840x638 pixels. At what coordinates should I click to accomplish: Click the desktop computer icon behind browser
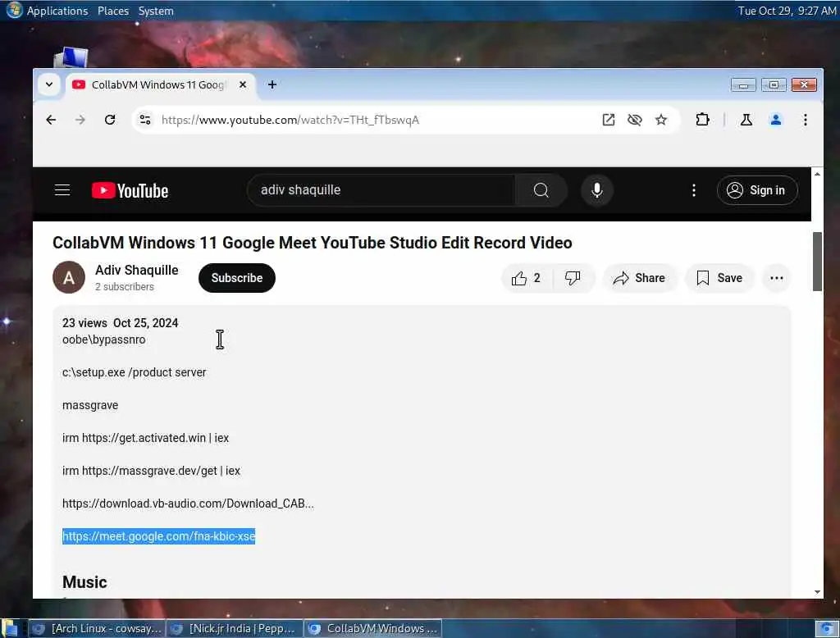pyautogui.click(x=72, y=57)
